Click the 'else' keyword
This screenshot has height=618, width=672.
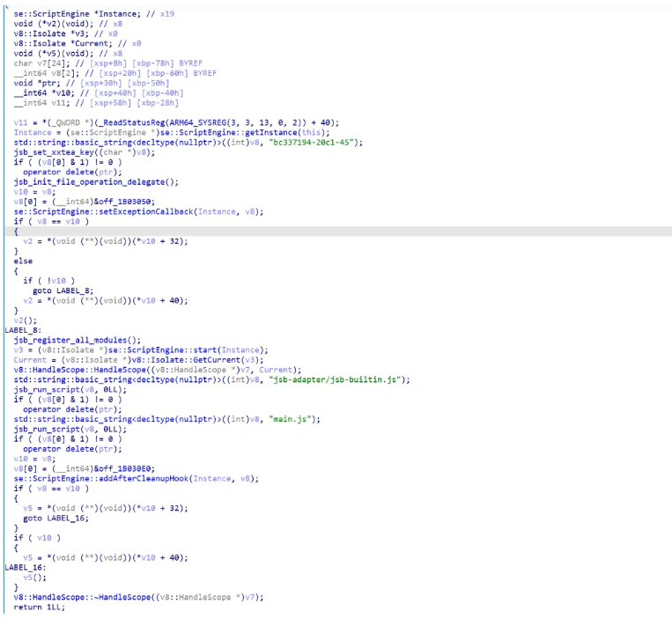[x=23, y=261]
